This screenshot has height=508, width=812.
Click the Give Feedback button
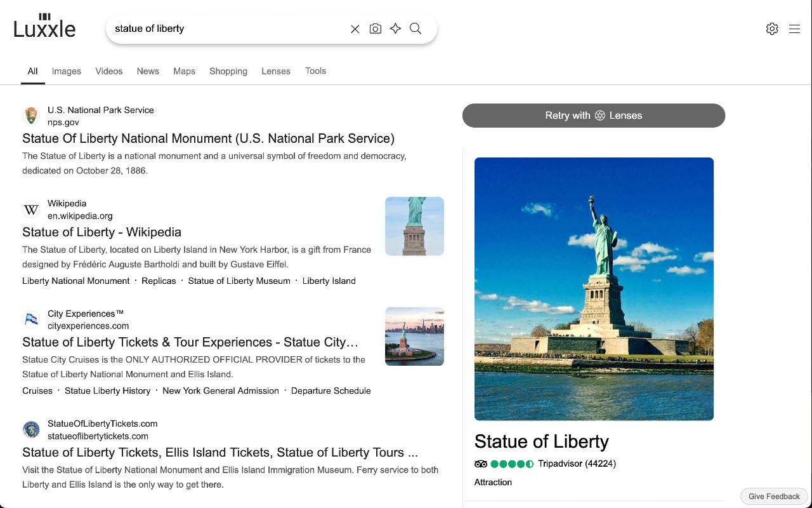(x=775, y=497)
